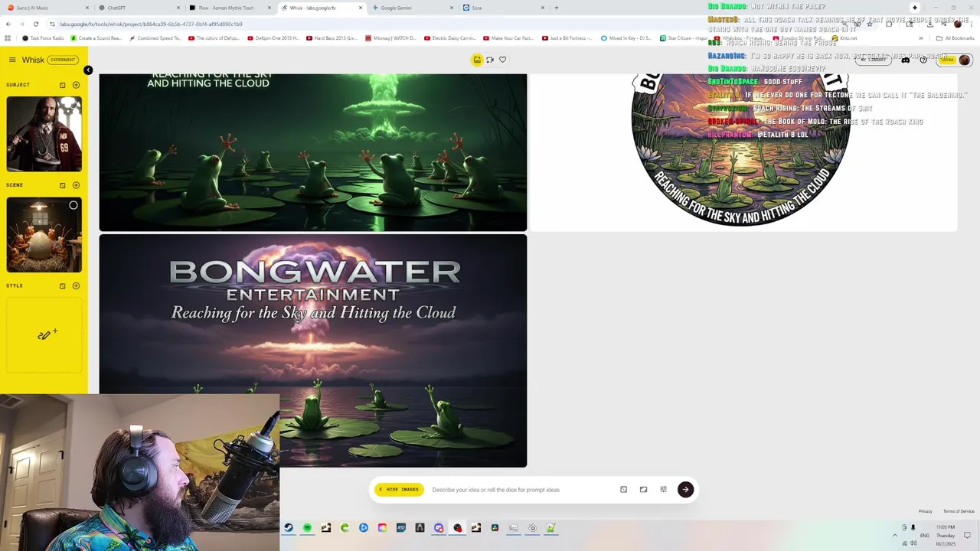Viewport: 980px width, 551px height.
Task: Click the browser back arrow
Action: [8, 24]
